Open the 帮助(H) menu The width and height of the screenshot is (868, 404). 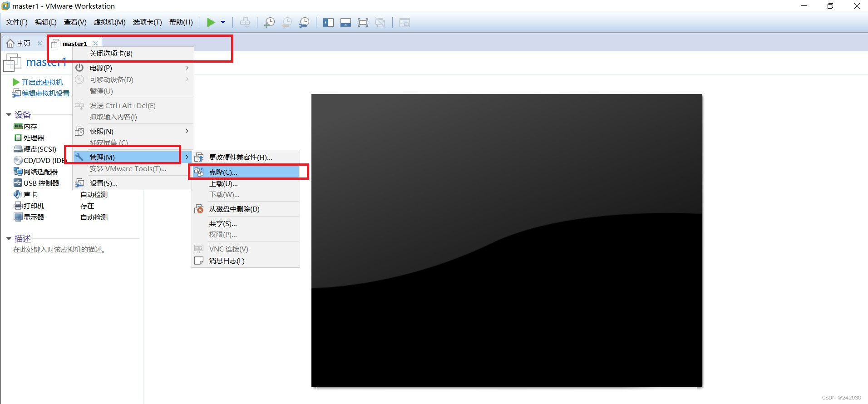click(x=181, y=22)
